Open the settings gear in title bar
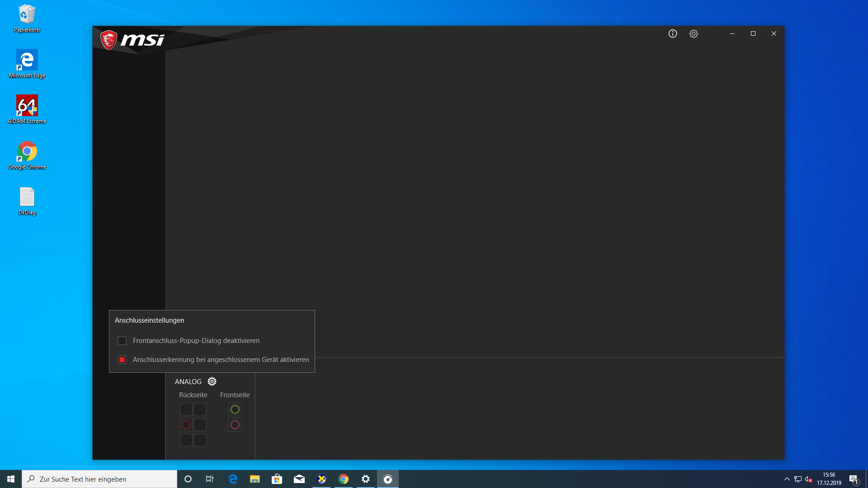The width and height of the screenshot is (868, 488). tap(693, 33)
